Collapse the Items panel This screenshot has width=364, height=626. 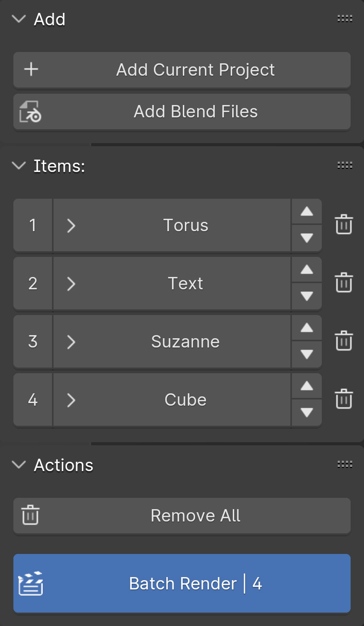pyautogui.click(x=19, y=166)
